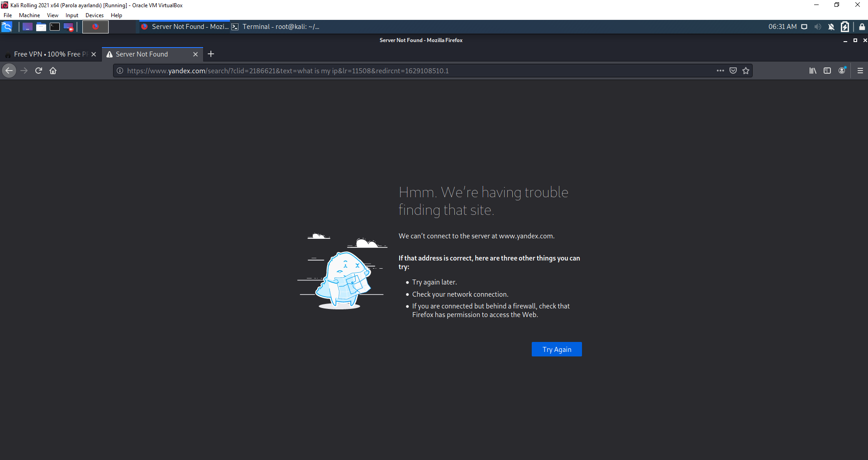
Task: Launch the file manager from the panel
Action: tap(41, 27)
